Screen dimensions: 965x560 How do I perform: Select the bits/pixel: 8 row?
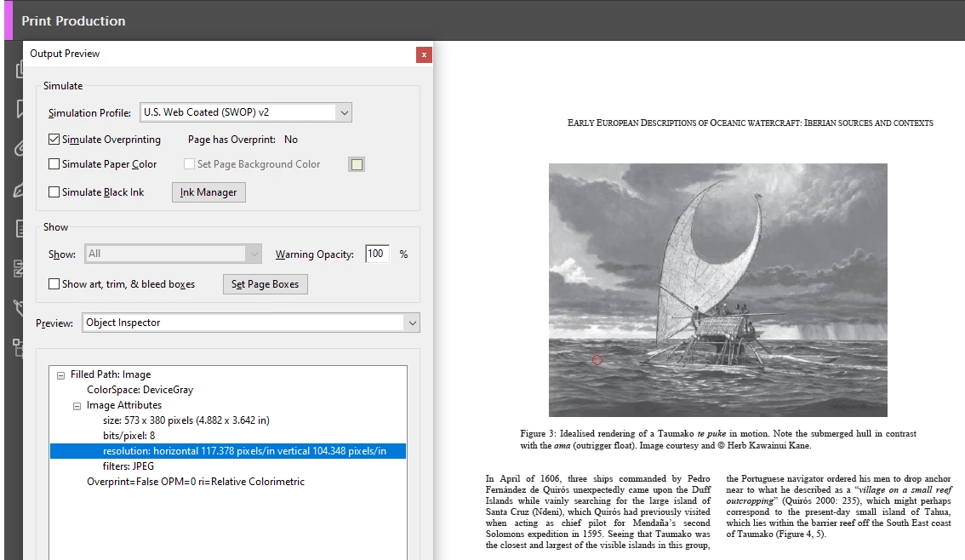pos(128,436)
